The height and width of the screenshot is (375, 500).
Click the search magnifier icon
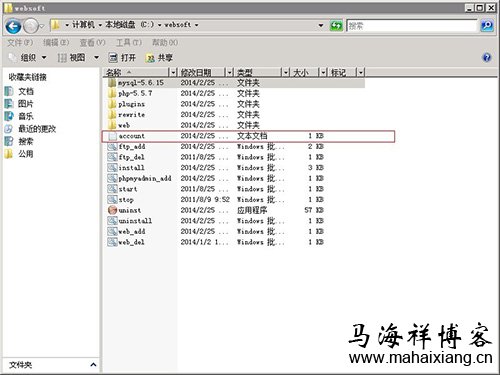[x=487, y=26]
